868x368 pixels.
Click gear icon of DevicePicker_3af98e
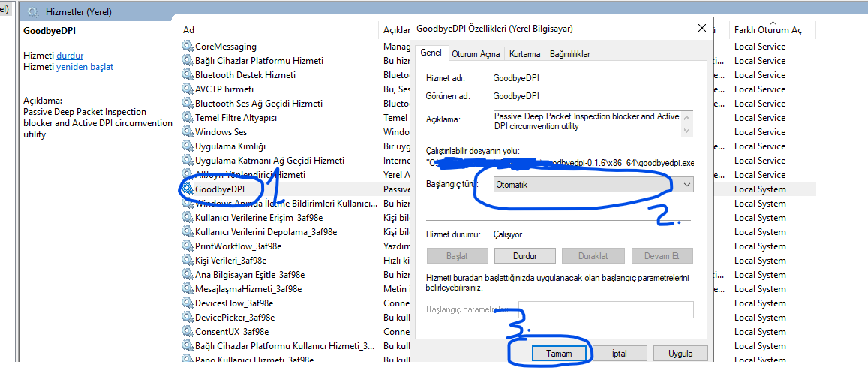188,318
